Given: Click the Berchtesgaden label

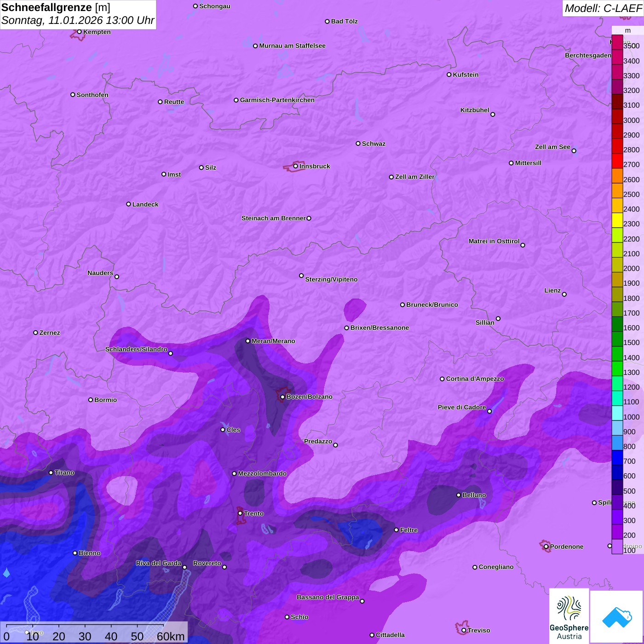Looking at the screenshot, I should click(x=588, y=55).
